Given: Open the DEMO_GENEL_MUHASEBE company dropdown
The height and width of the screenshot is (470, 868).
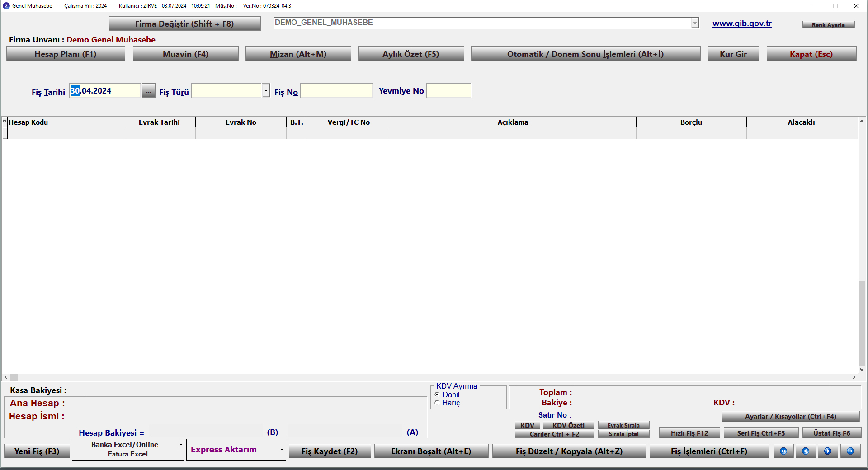Looking at the screenshot, I should tap(694, 23).
